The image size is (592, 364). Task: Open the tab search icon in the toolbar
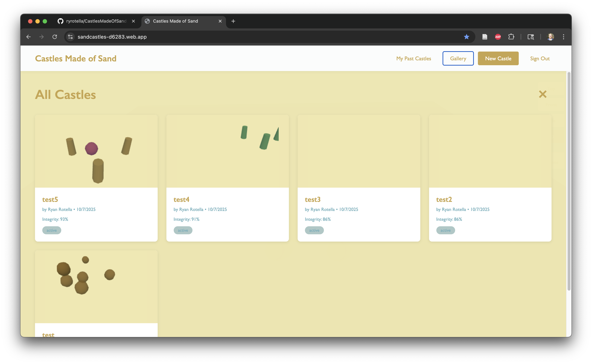(531, 37)
